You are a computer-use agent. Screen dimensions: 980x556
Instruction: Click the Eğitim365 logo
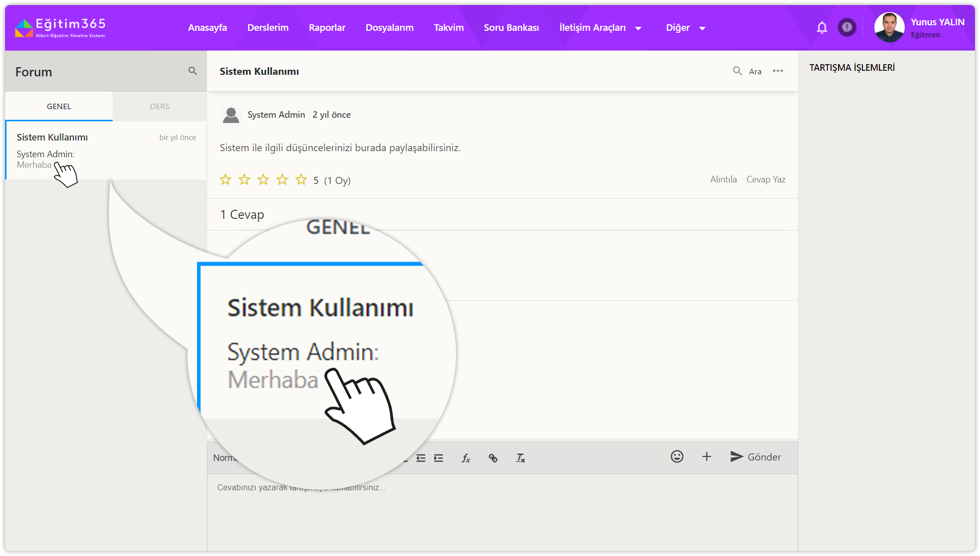tap(60, 28)
